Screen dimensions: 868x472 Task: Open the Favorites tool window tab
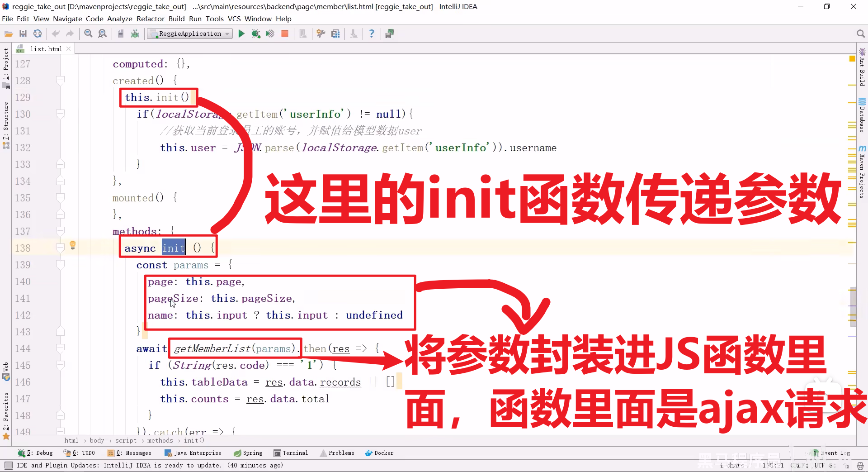tap(6, 415)
